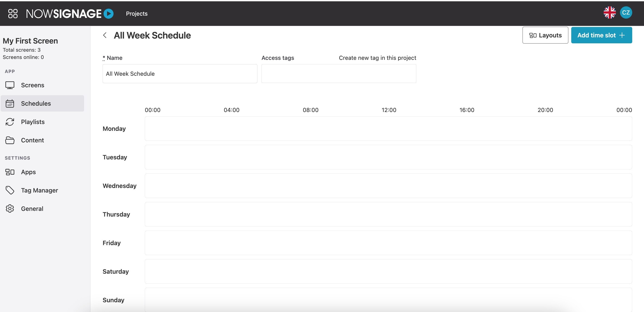Select the Apps icon under Settings

pos(10,172)
